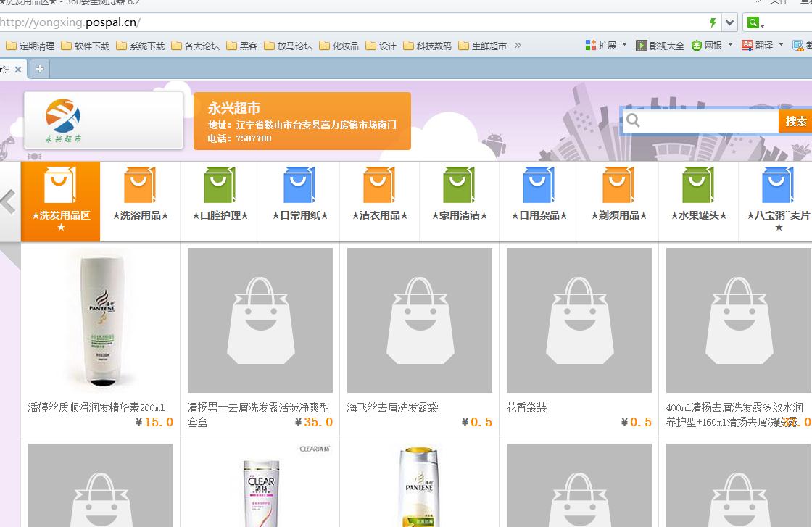Screen dimensions: 812x527
Task: Open the ★家用清洁★ category bag icon
Action: tap(459, 186)
